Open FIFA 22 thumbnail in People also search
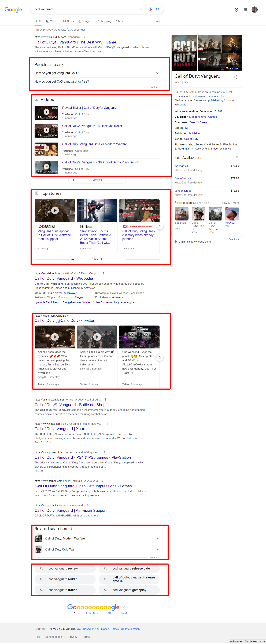The image size is (266, 644). (232, 214)
